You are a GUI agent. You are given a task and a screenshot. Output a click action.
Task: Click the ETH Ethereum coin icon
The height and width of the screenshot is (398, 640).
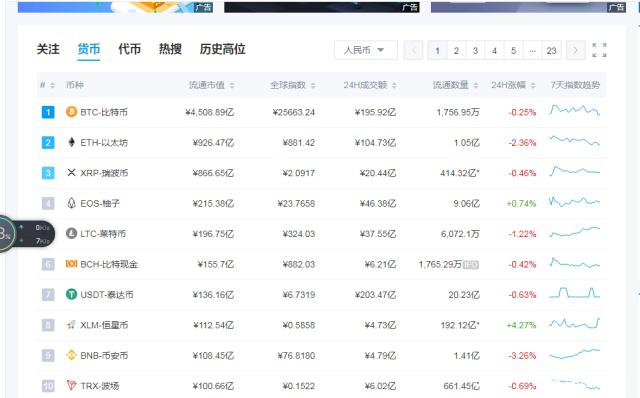[x=71, y=142]
